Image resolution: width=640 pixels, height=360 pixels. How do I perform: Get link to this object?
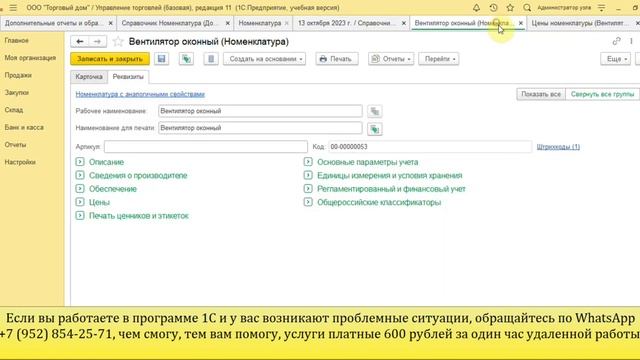coord(616,41)
